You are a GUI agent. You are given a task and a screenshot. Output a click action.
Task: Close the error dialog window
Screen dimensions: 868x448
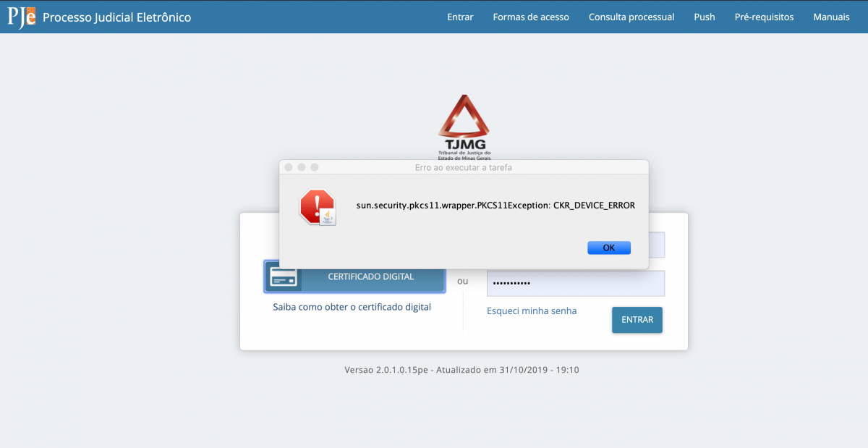pos(289,167)
